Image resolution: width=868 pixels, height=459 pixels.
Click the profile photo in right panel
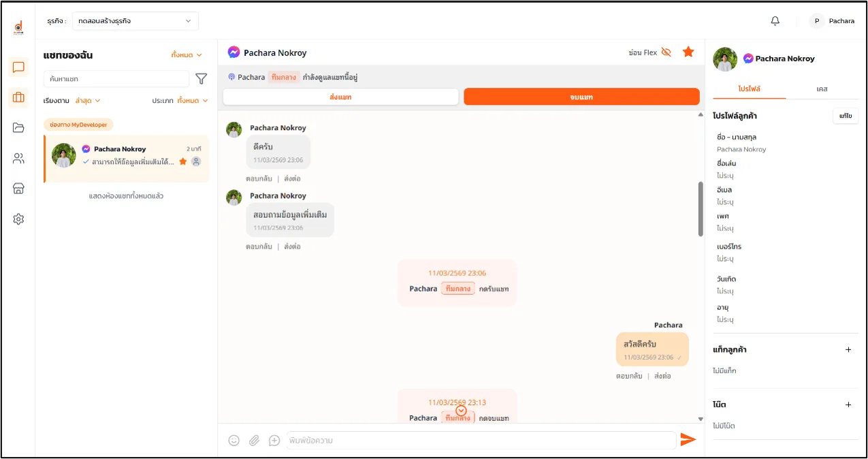725,59
